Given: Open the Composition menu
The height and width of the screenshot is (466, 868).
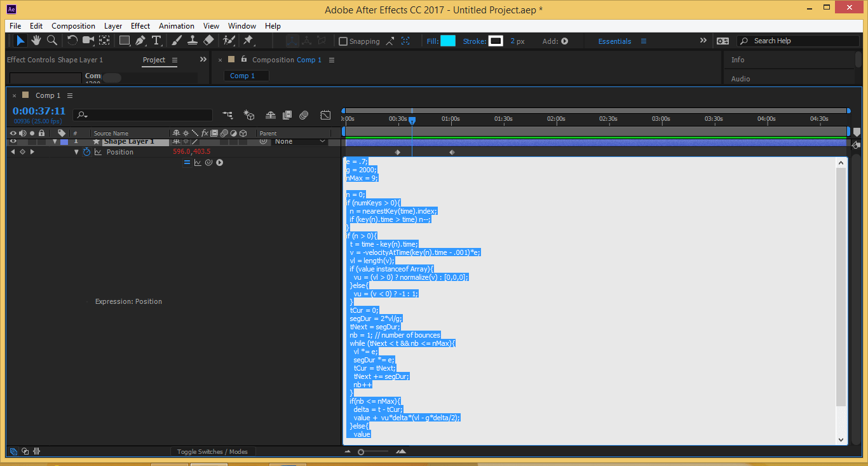Looking at the screenshot, I should 74,26.
